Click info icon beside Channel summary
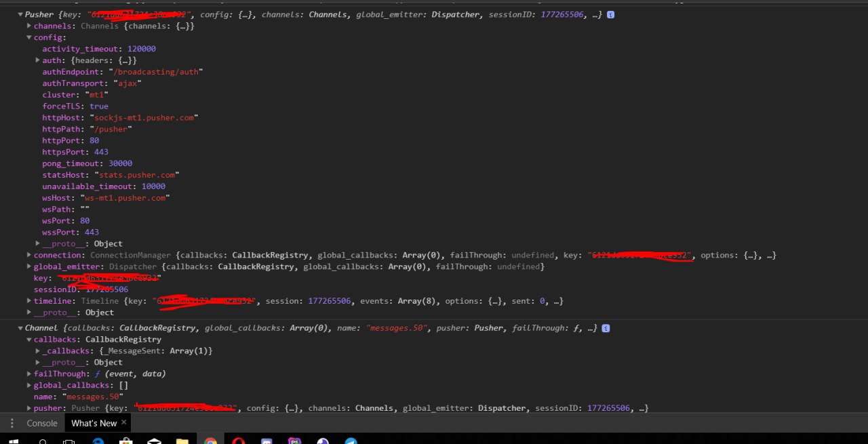 point(606,328)
